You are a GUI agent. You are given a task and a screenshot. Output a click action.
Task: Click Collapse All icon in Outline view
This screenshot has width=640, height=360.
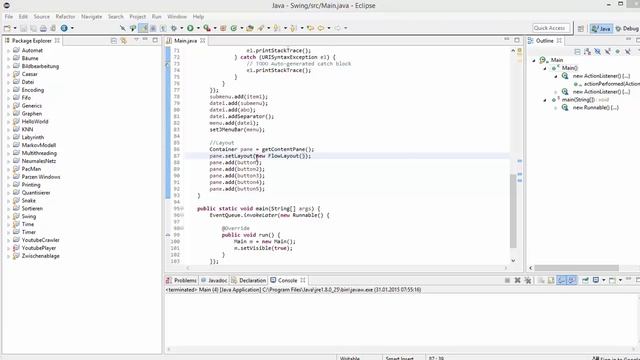(x=577, y=51)
